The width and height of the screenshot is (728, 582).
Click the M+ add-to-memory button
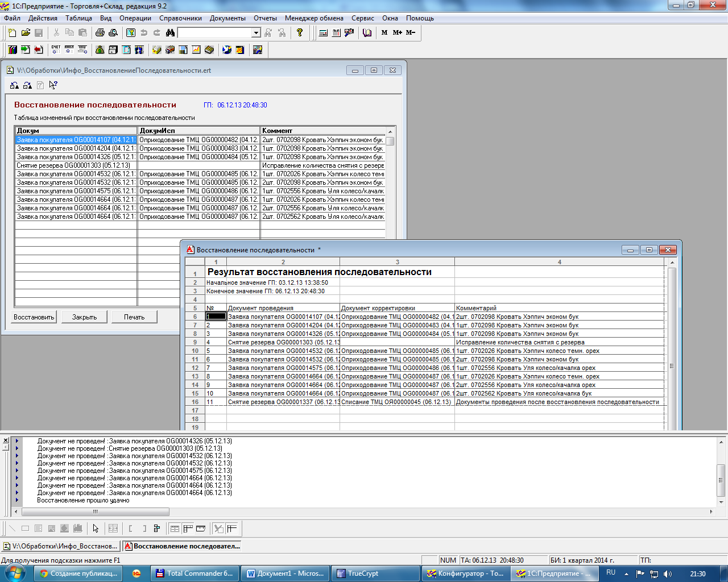pos(397,33)
